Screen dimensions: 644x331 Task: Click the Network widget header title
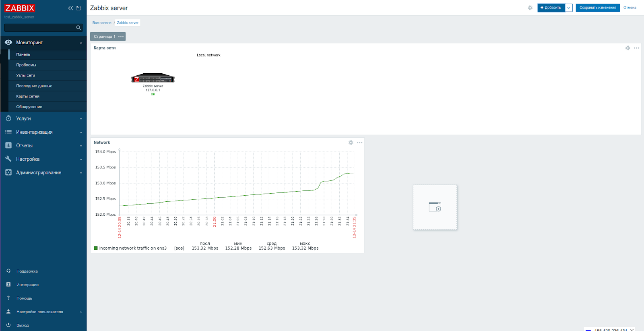click(x=102, y=143)
